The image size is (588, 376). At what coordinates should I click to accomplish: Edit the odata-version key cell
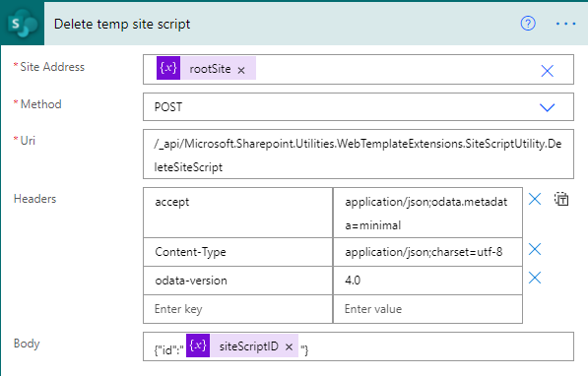click(x=237, y=281)
